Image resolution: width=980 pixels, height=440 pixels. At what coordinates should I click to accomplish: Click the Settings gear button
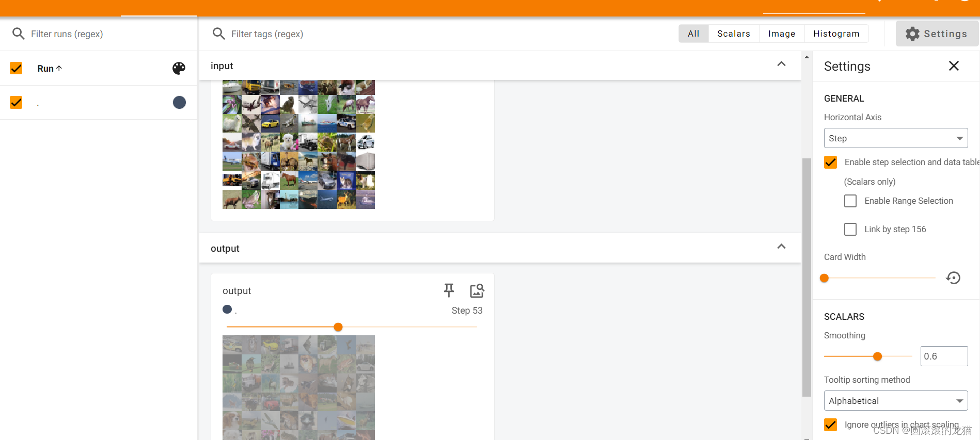click(937, 34)
